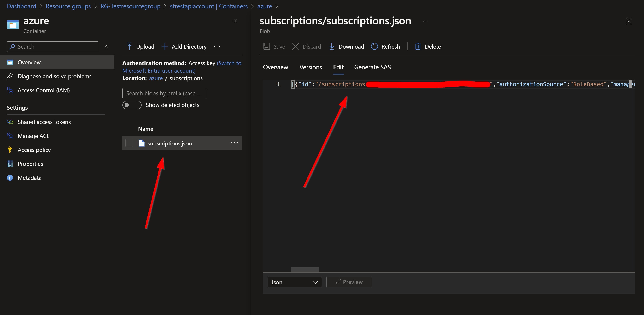
Task: Click the Upload arrow icon
Action: (129, 46)
